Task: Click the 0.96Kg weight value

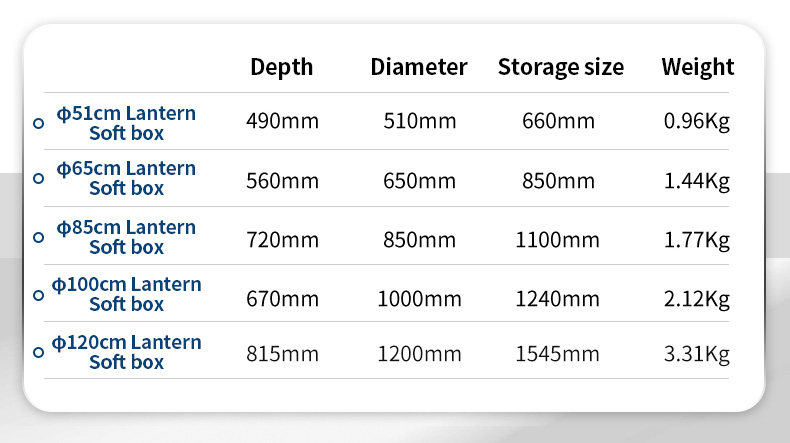Action: click(x=696, y=121)
